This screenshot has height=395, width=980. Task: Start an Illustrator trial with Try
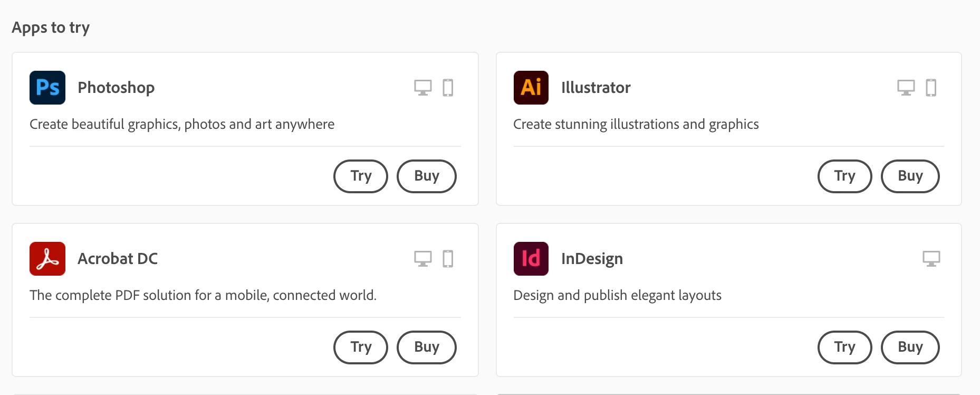point(845,176)
